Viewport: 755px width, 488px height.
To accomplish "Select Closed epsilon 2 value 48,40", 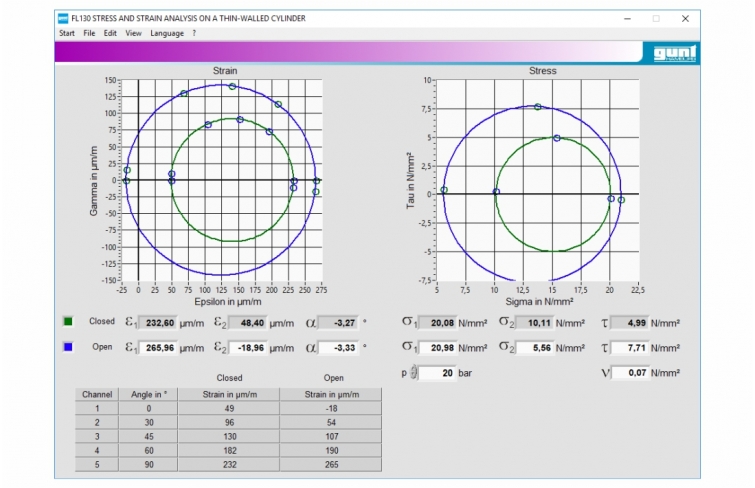I will point(247,323).
